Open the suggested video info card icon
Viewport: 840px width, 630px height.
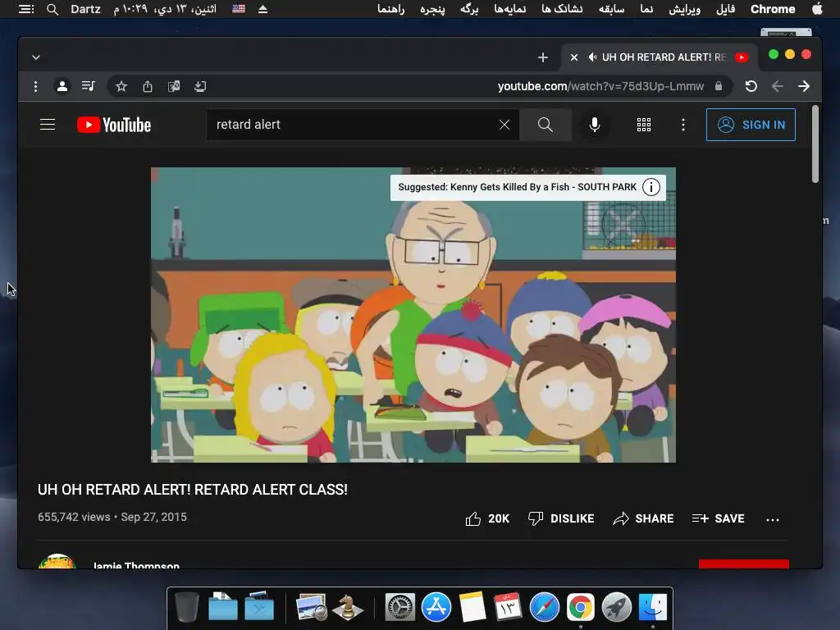(x=651, y=188)
